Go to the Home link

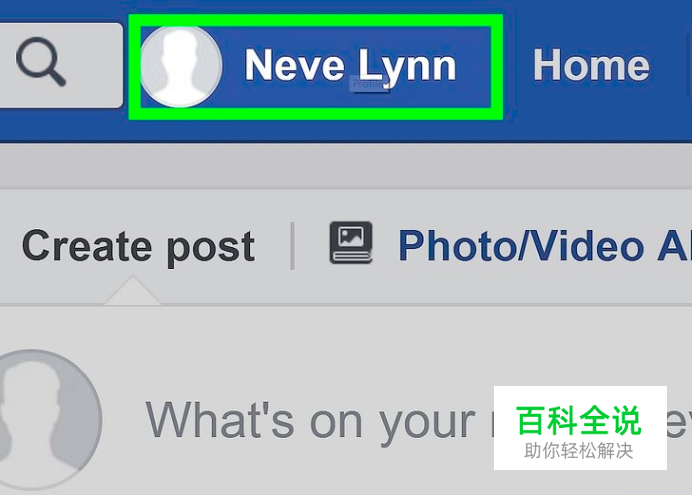coord(591,65)
